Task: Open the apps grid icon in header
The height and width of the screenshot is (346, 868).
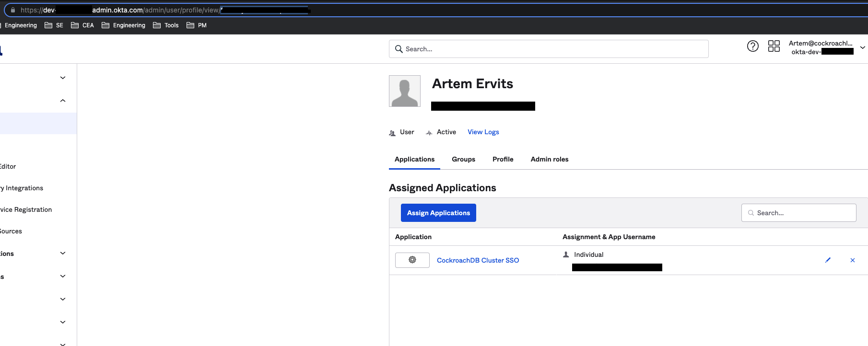Action: point(774,46)
